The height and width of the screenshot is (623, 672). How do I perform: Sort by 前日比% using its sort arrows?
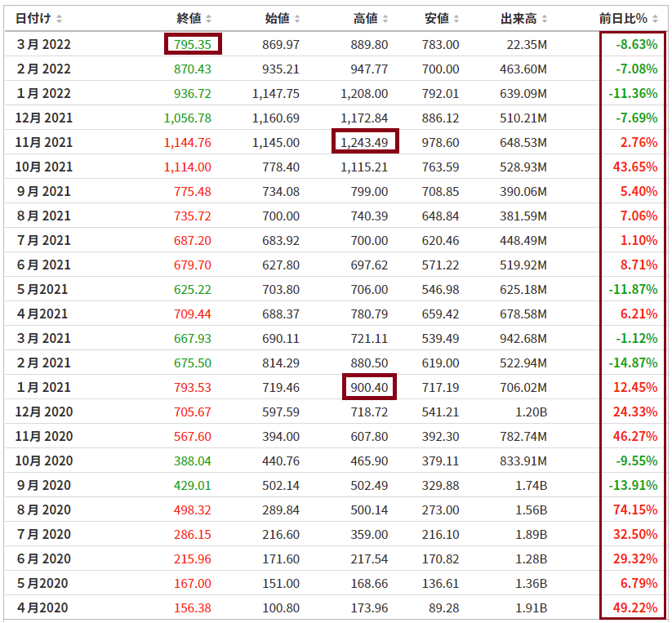656,19
